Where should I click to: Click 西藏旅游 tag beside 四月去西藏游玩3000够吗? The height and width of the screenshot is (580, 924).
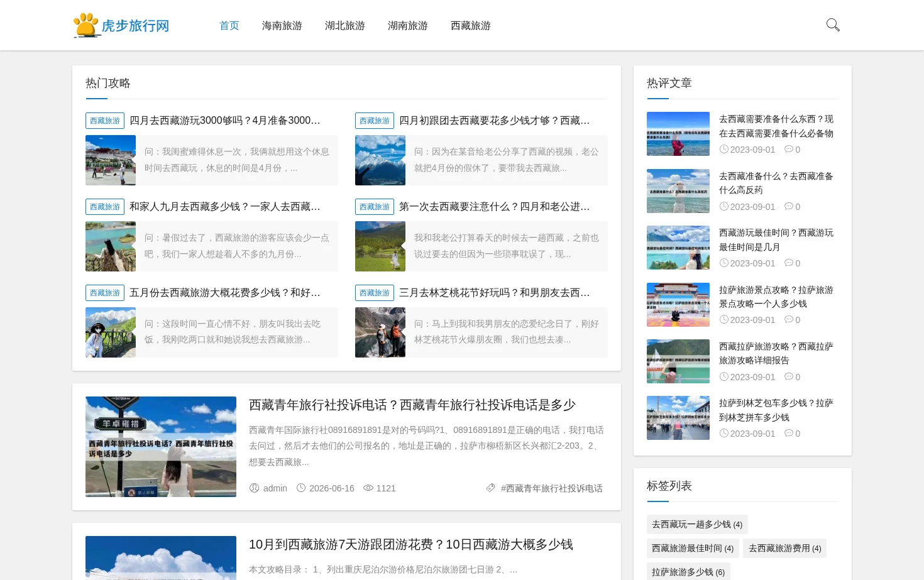[105, 121]
